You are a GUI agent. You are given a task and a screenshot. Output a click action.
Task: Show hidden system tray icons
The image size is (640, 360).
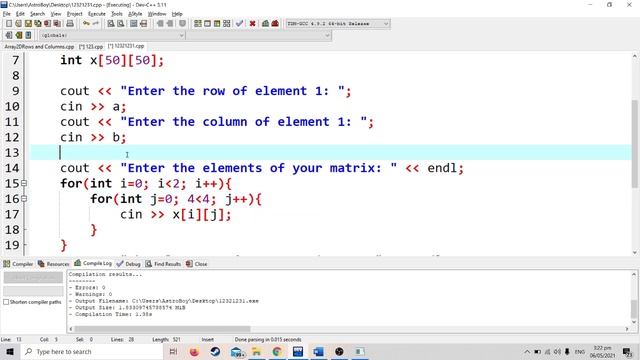coord(527,351)
